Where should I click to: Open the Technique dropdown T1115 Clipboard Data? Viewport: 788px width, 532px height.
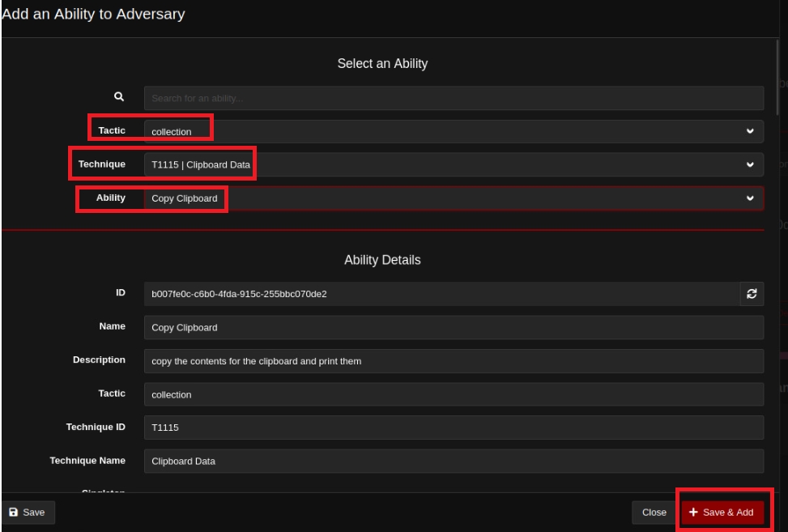coord(454,165)
